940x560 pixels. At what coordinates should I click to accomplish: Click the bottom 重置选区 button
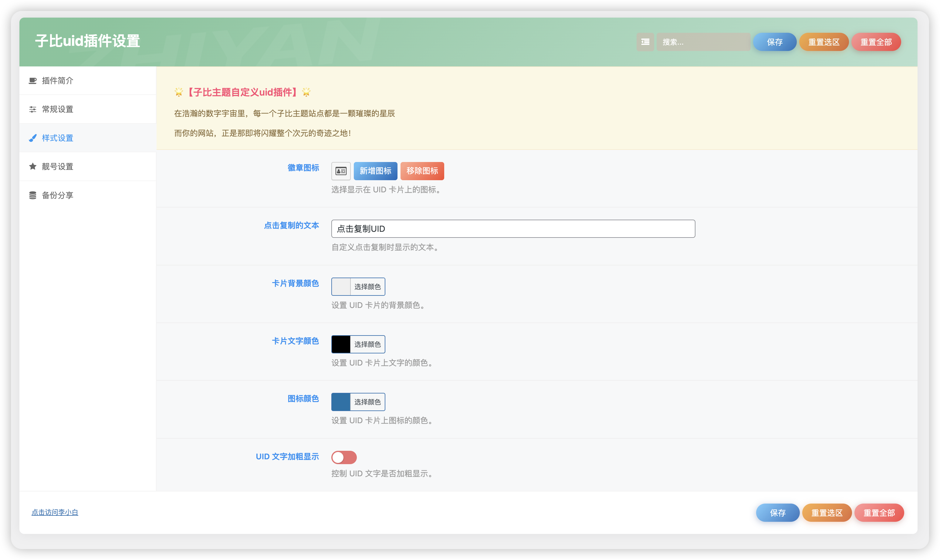click(827, 512)
